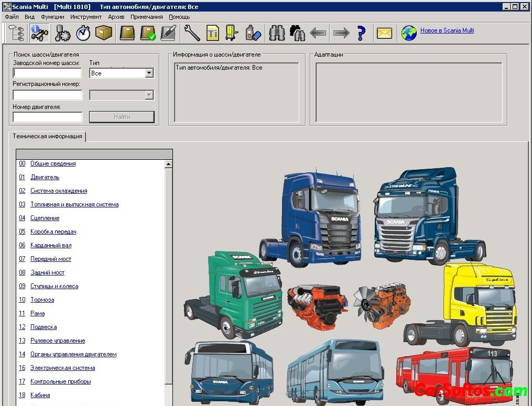Open the Архив menu
The width and height of the screenshot is (532, 406).
[116, 17]
